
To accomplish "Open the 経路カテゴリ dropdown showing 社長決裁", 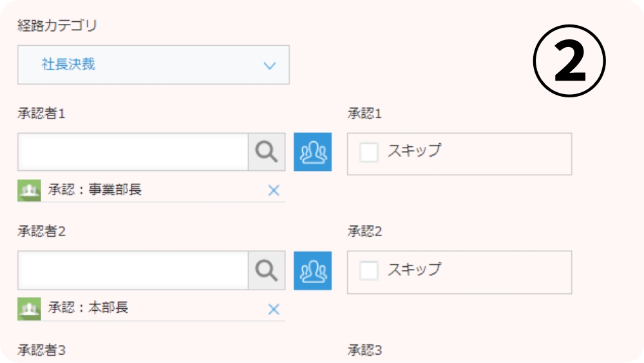I will click(x=153, y=65).
